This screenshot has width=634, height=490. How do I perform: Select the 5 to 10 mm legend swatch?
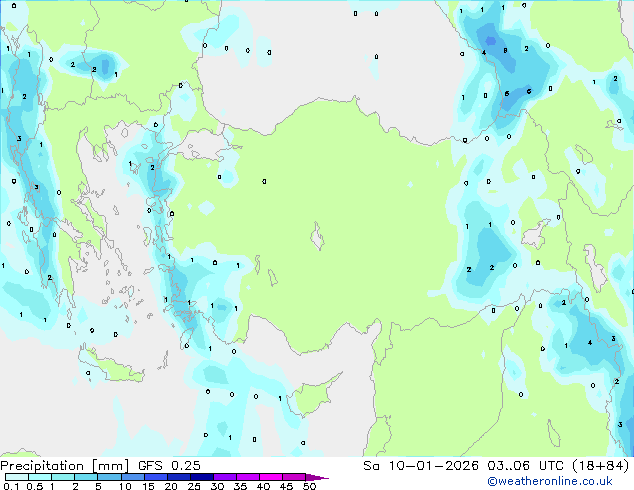tap(109, 477)
